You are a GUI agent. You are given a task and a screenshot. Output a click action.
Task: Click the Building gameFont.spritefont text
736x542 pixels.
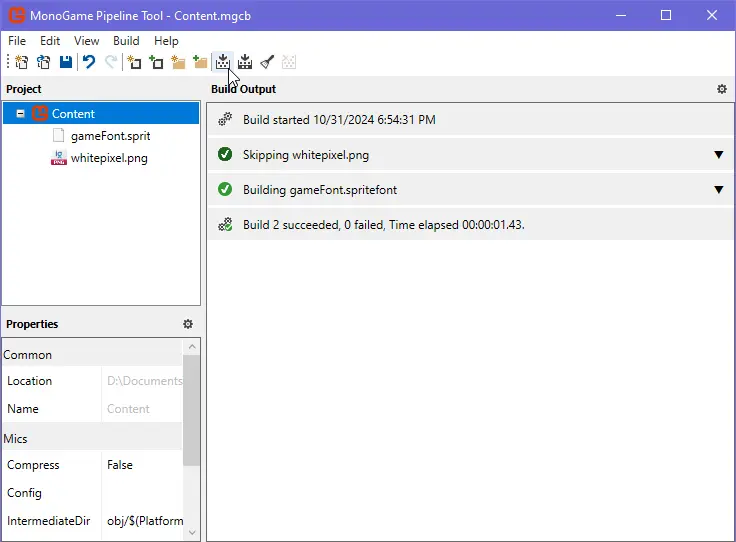pos(320,190)
